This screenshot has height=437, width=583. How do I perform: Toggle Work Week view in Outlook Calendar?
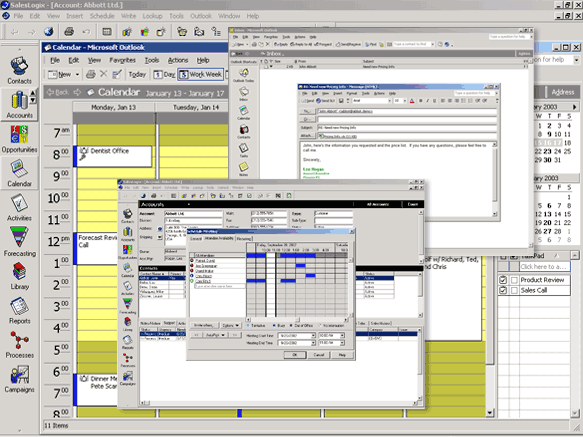click(x=201, y=74)
